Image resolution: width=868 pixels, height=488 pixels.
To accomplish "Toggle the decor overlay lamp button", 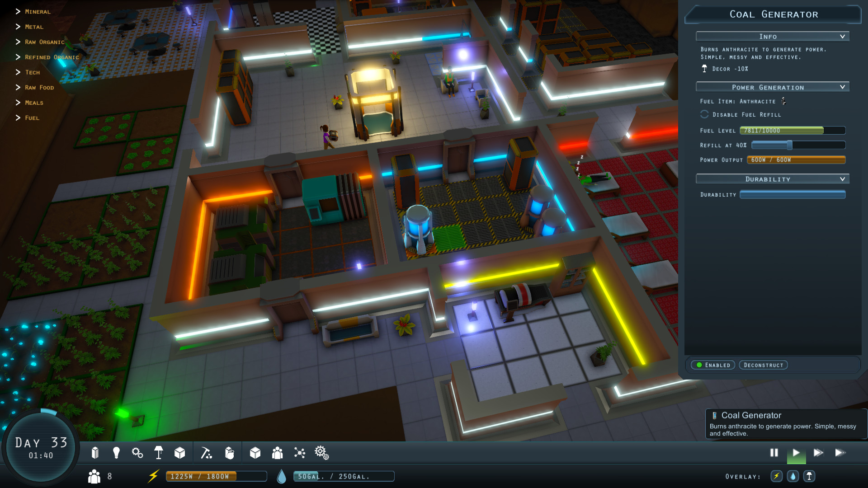I will coord(809,476).
